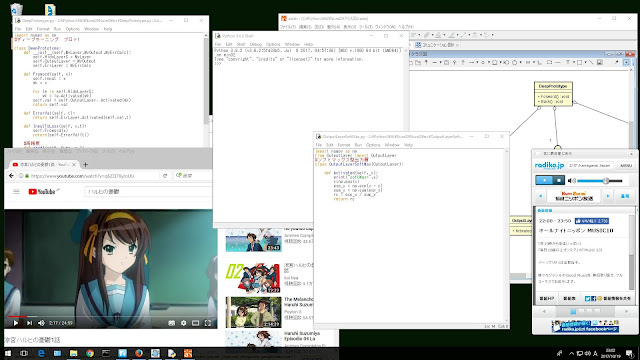This screenshot has width=640, height=360.
Task: Click the browser back arrow
Action: 11,176
